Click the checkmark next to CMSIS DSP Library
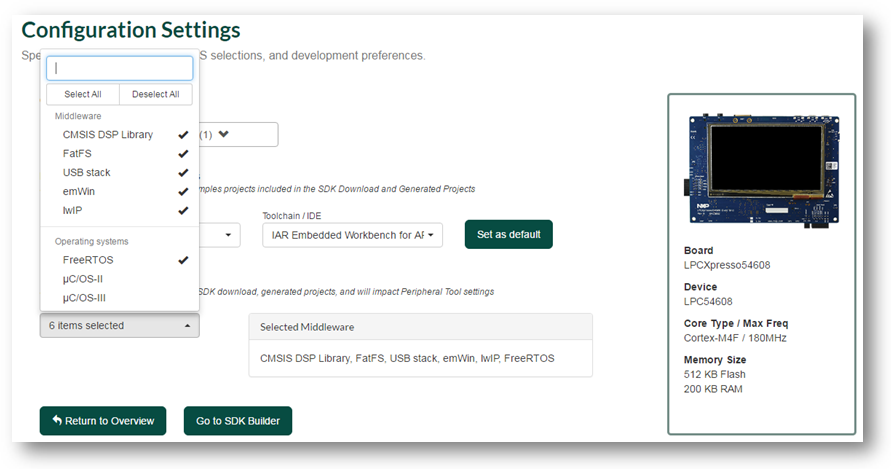This screenshot has width=891, height=469. click(x=183, y=135)
